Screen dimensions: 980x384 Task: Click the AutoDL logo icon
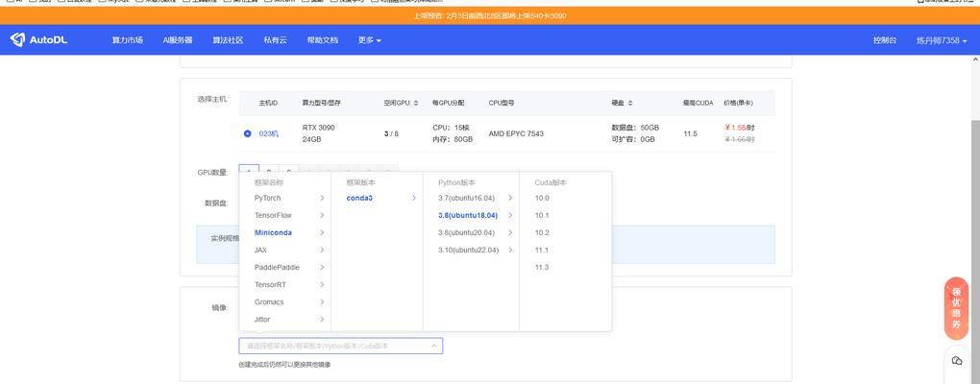click(x=17, y=40)
